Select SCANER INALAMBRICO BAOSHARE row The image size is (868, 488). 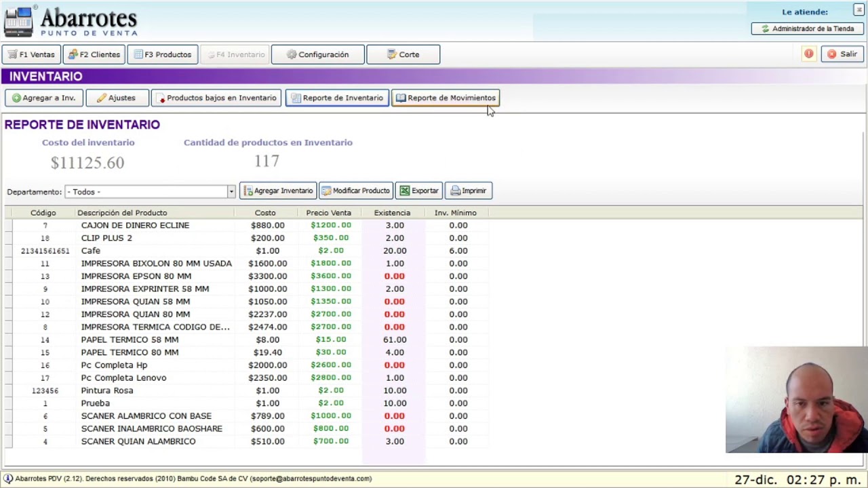click(245, 428)
